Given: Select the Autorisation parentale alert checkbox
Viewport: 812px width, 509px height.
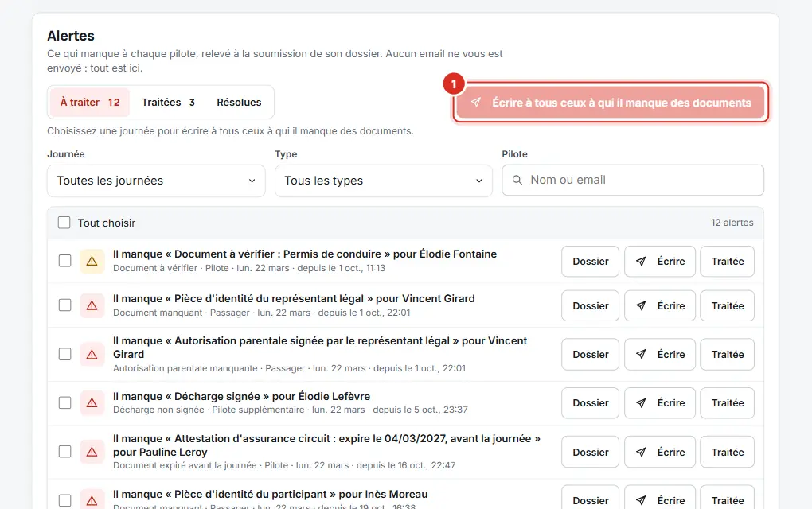Looking at the screenshot, I should (x=64, y=354).
